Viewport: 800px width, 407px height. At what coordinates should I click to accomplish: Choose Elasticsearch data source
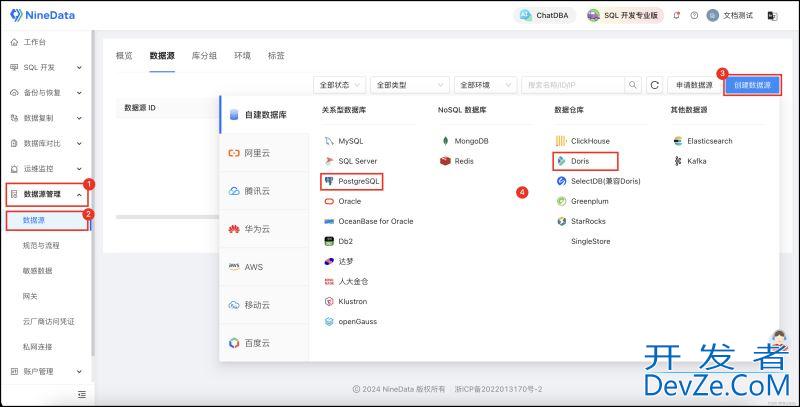pyautogui.click(x=703, y=141)
